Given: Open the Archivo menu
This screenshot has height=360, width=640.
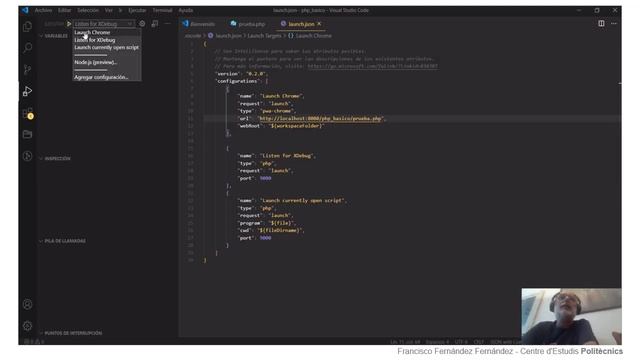Looking at the screenshot, I should coord(43,10).
